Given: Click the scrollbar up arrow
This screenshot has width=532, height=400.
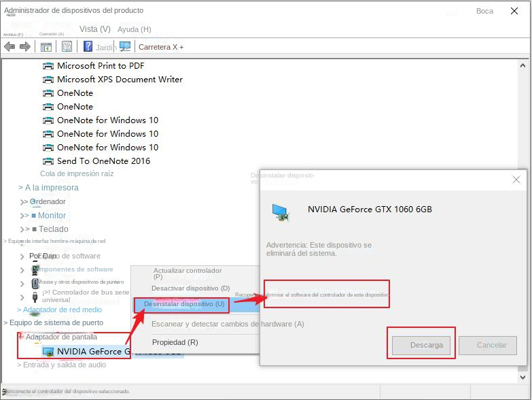Looking at the screenshot, I should pos(522,65).
